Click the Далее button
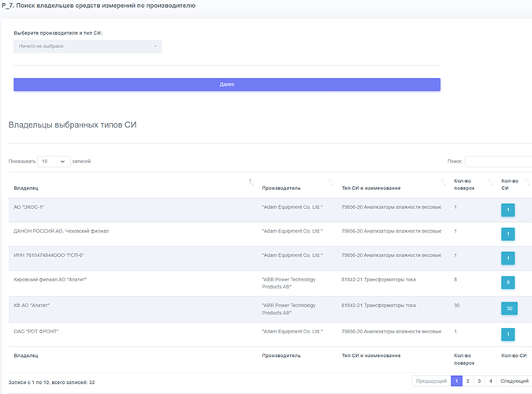 227,84
